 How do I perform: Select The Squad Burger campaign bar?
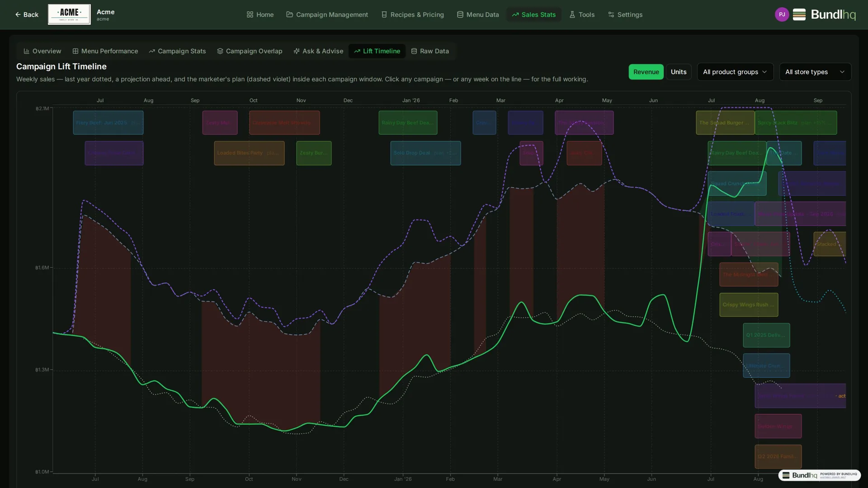(x=725, y=122)
